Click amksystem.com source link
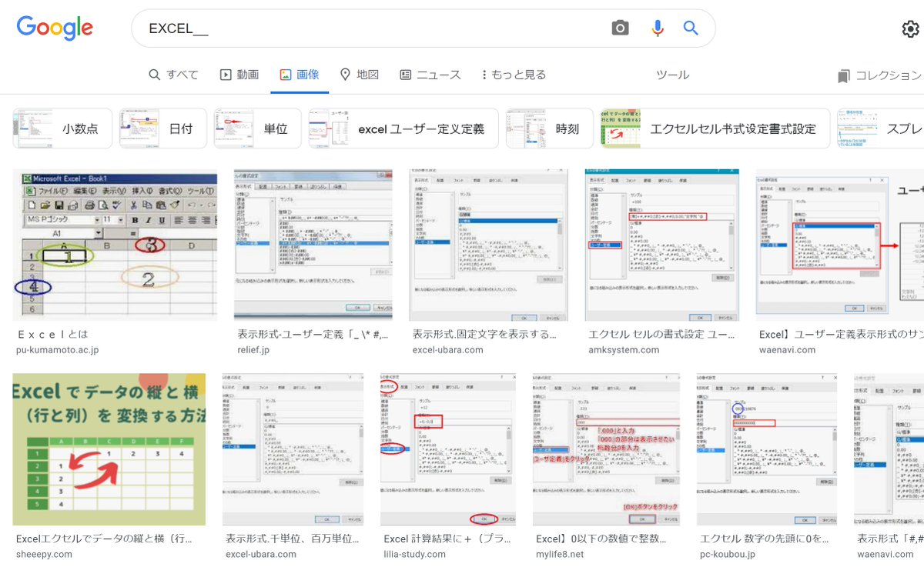The image size is (924, 567). tap(624, 350)
